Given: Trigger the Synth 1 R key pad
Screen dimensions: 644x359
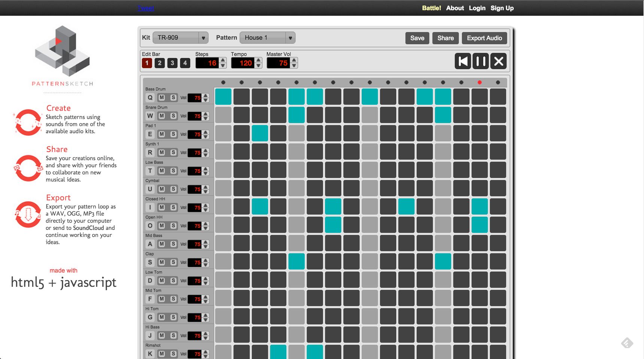Looking at the screenshot, I should (150, 152).
